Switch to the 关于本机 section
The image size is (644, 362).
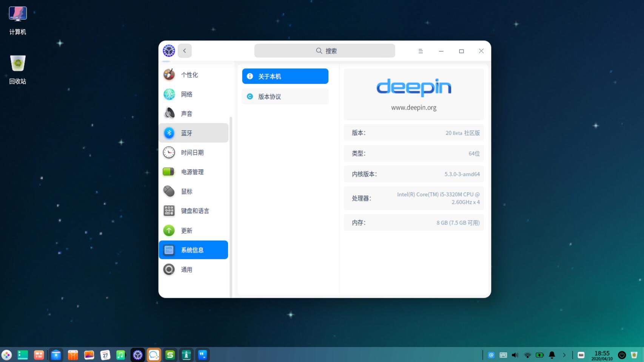pos(285,76)
